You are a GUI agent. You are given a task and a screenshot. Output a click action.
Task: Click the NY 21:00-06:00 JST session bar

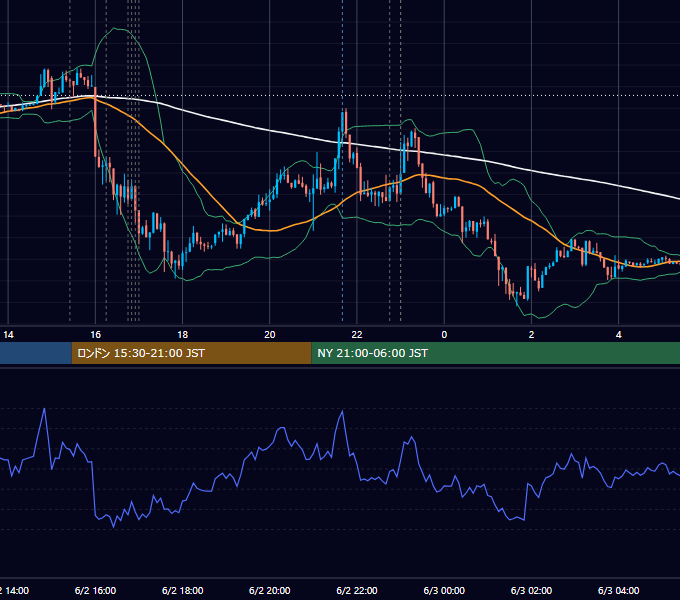[x=495, y=353]
